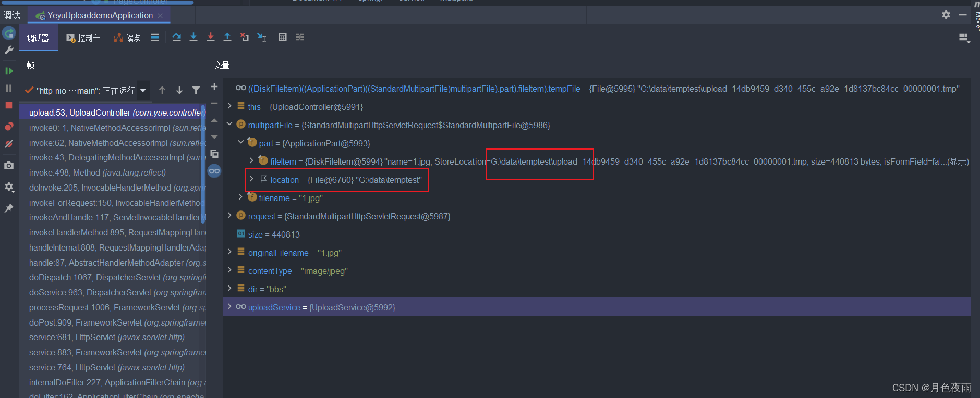
Task: Hide the debug tool window
Action: 963,15
